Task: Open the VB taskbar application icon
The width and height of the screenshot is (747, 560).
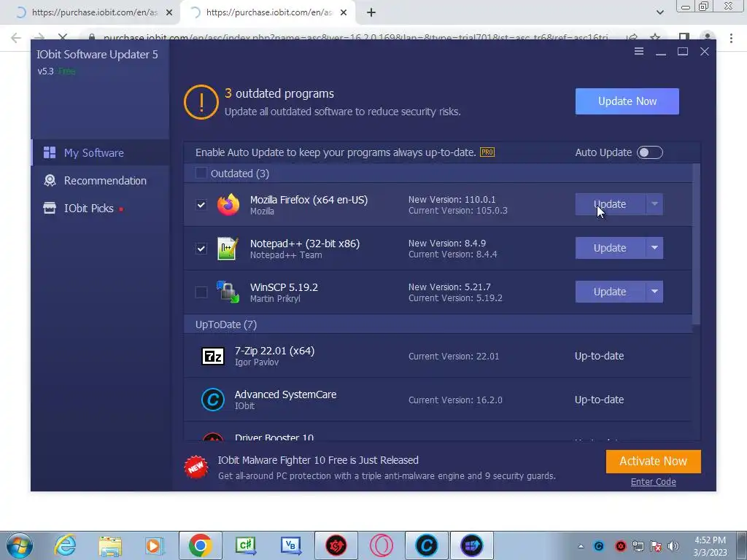Action: click(x=290, y=545)
